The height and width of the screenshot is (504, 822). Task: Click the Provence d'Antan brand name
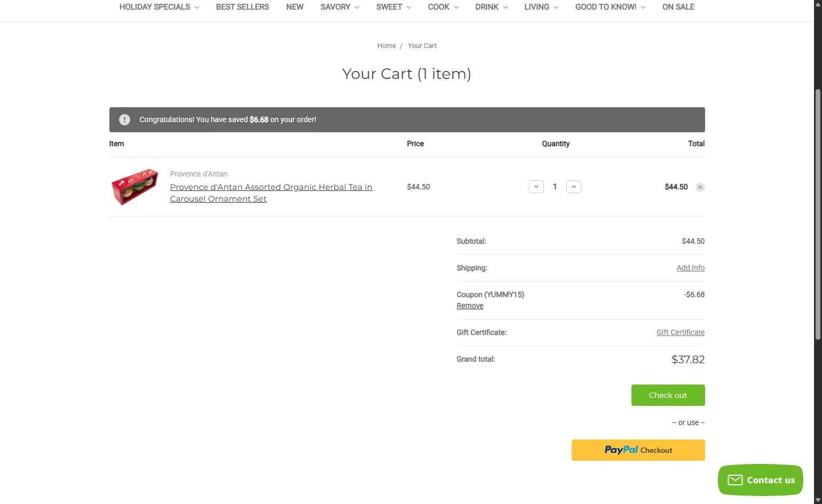click(x=199, y=174)
